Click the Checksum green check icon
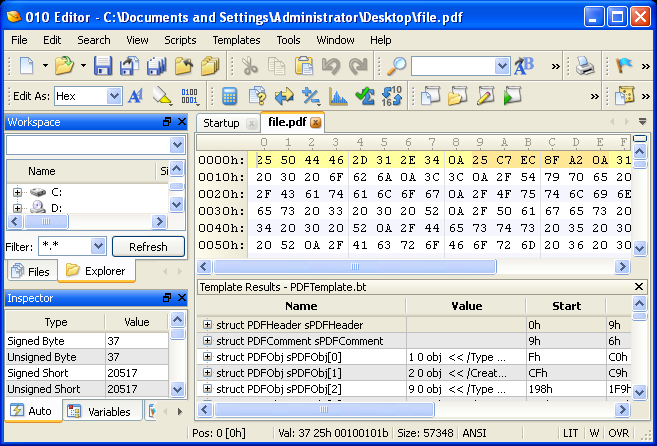Image resolution: width=657 pixels, height=446 pixels. pos(365,96)
